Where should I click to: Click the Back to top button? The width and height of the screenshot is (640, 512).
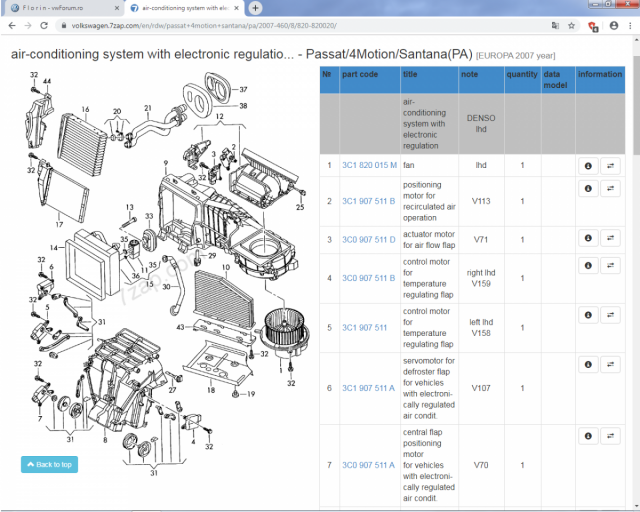pos(49,464)
